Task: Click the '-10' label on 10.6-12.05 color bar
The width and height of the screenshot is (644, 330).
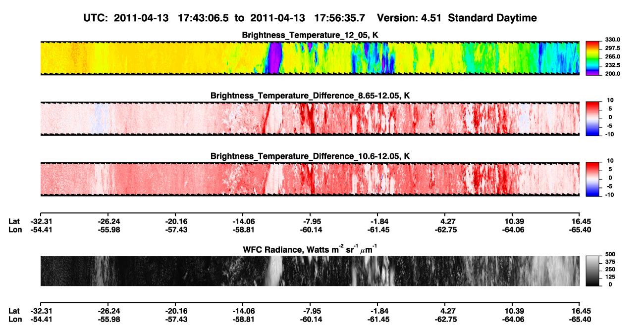Action: [x=610, y=195]
